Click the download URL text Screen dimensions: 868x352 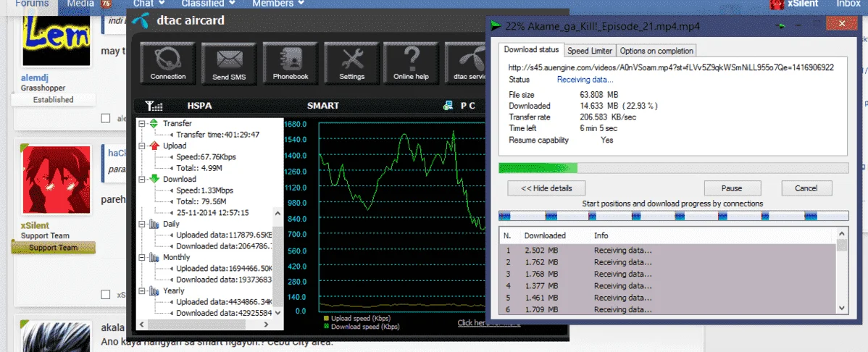coord(671,67)
